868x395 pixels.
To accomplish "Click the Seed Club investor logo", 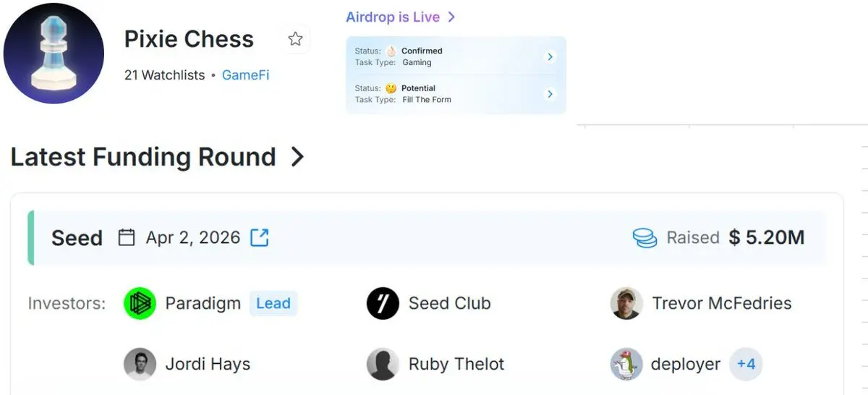I will [383, 304].
